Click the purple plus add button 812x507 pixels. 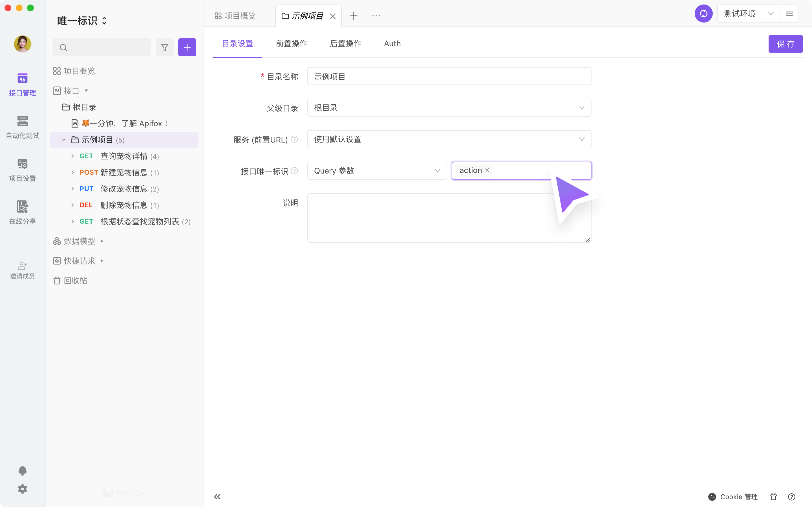(x=187, y=47)
